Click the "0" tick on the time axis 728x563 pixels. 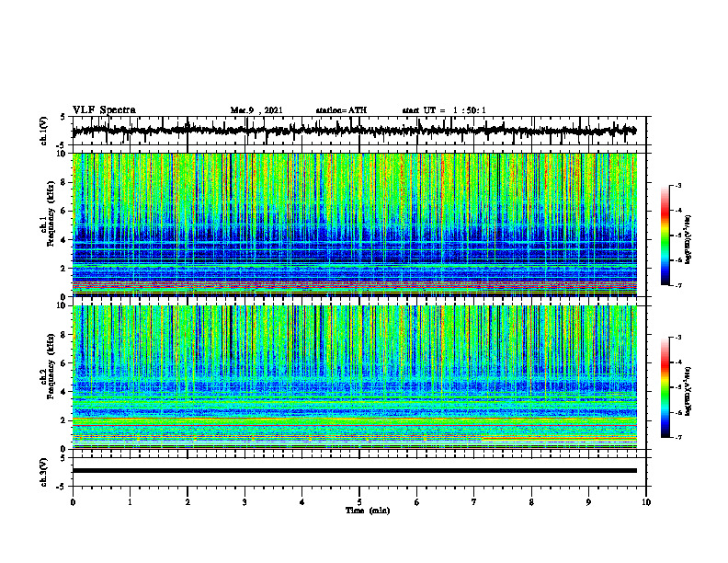(x=73, y=502)
